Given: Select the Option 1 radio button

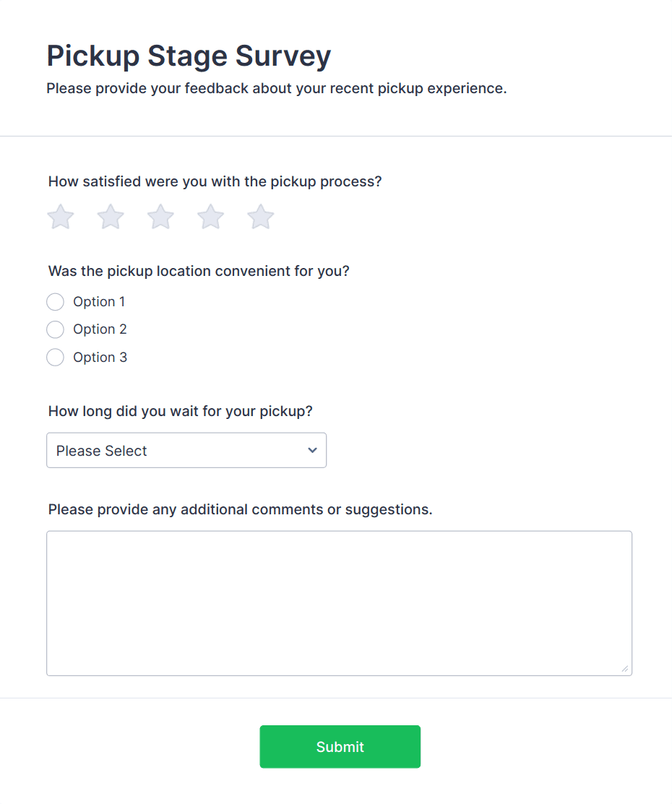Looking at the screenshot, I should point(56,302).
